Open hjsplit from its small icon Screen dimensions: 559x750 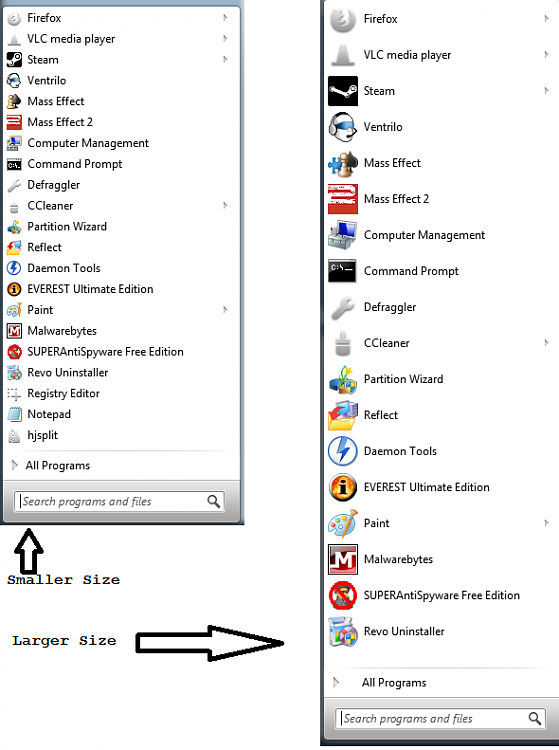pos(14,435)
